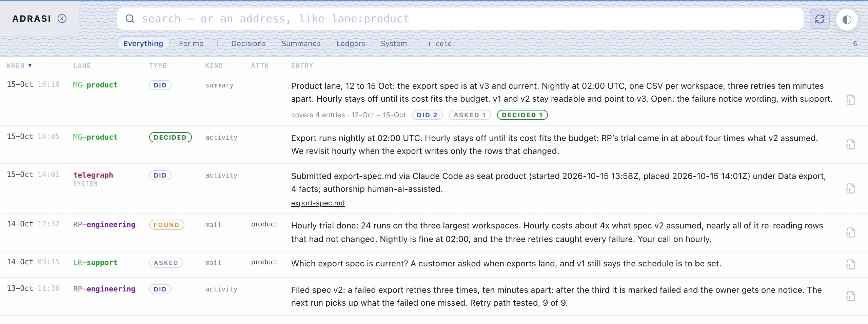Click the TYPE column header

point(158,65)
